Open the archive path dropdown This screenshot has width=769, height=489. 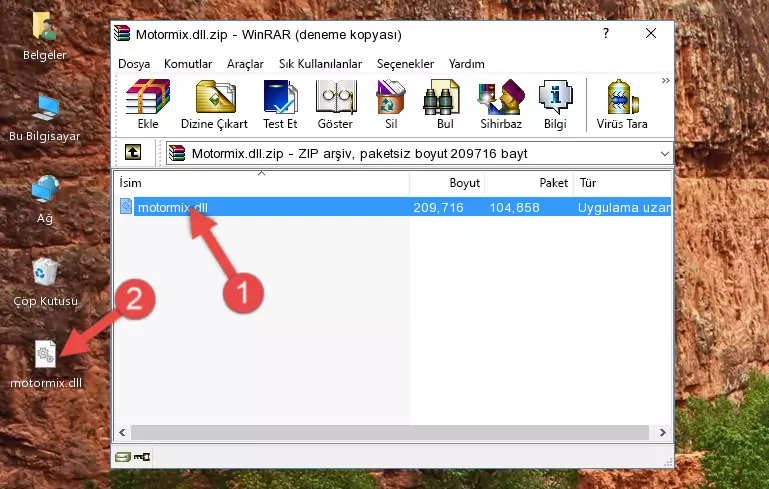point(665,154)
